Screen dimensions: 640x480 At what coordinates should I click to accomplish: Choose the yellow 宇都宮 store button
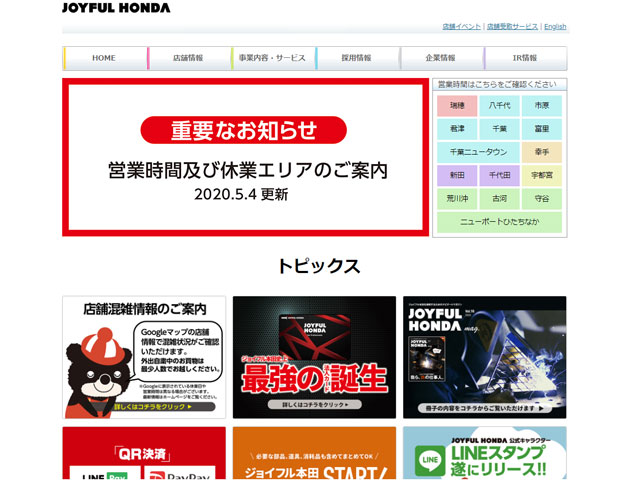coord(541,175)
